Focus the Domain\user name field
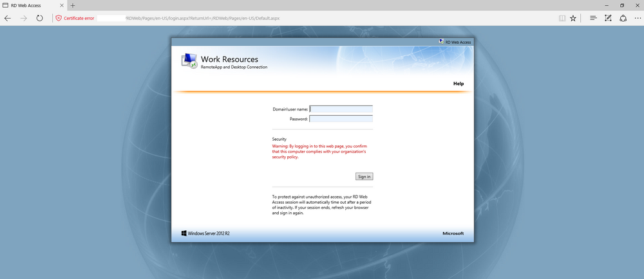The height and width of the screenshot is (279, 644). tap(341, 109)
